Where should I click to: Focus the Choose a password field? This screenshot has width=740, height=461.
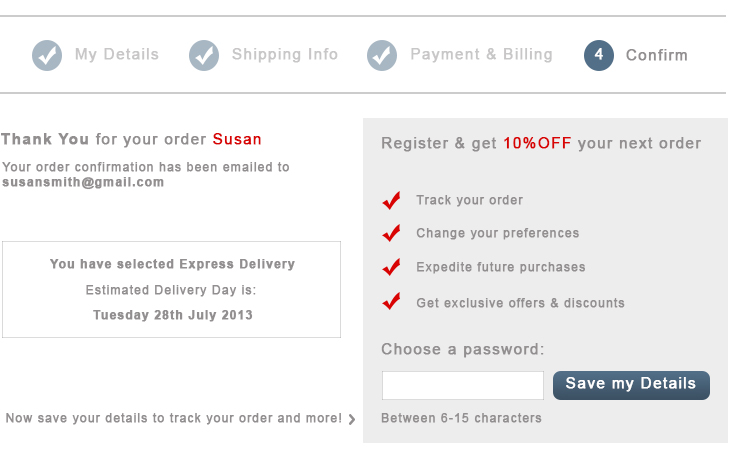(462, 385)
